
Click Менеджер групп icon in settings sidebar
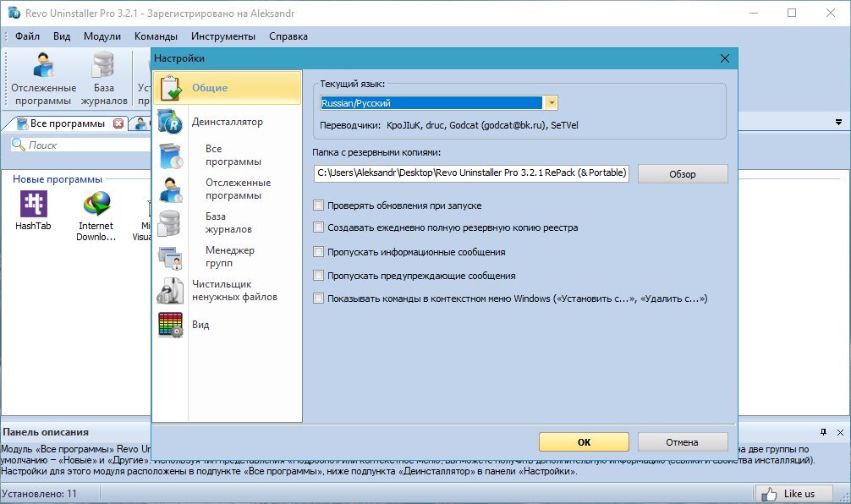tap(170, 257)
